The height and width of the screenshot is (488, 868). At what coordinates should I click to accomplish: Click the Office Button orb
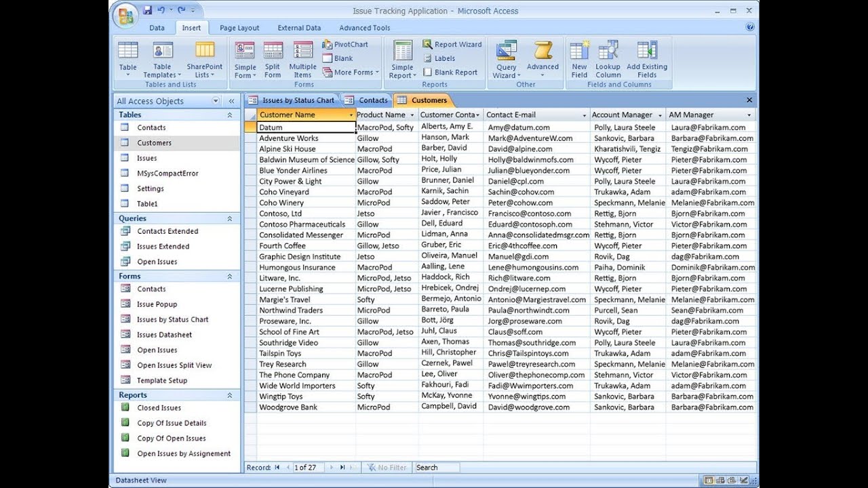[125, 16]
